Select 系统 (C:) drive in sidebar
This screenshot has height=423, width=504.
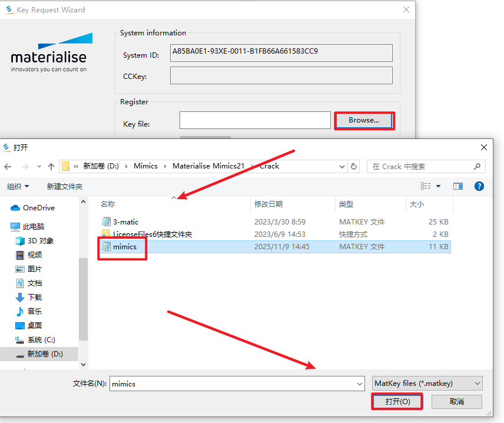click(41, 340)
